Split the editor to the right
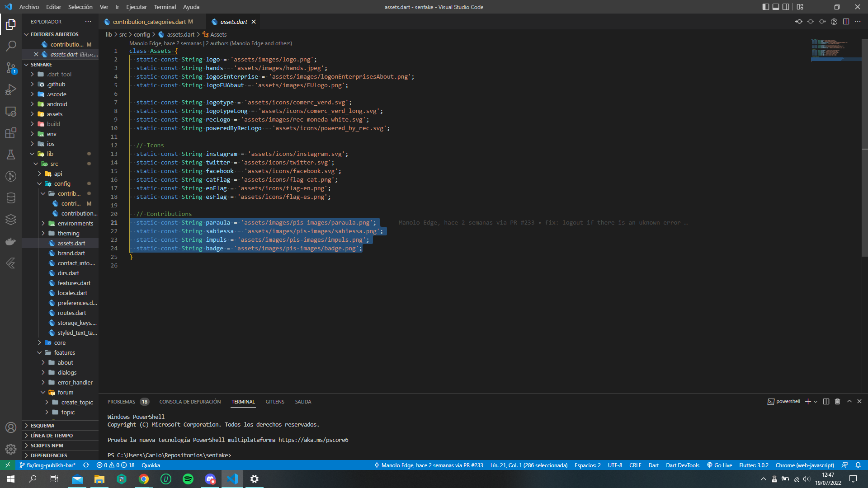The image size is (868, 488). [846, 22]
